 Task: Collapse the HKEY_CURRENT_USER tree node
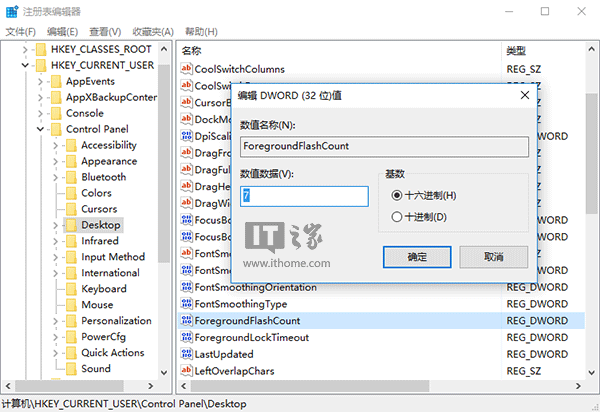pos(25,65)
